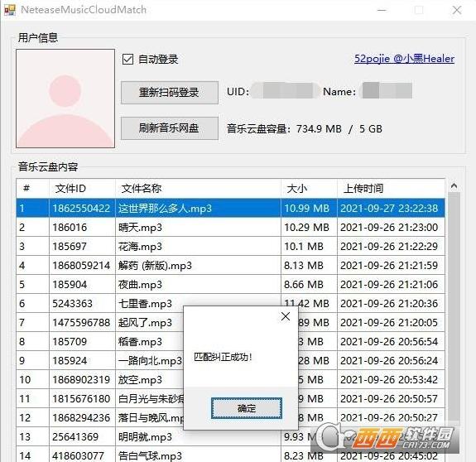Select the row starting 白月光与朱砂
476x462 pixels.
point(231,398)
